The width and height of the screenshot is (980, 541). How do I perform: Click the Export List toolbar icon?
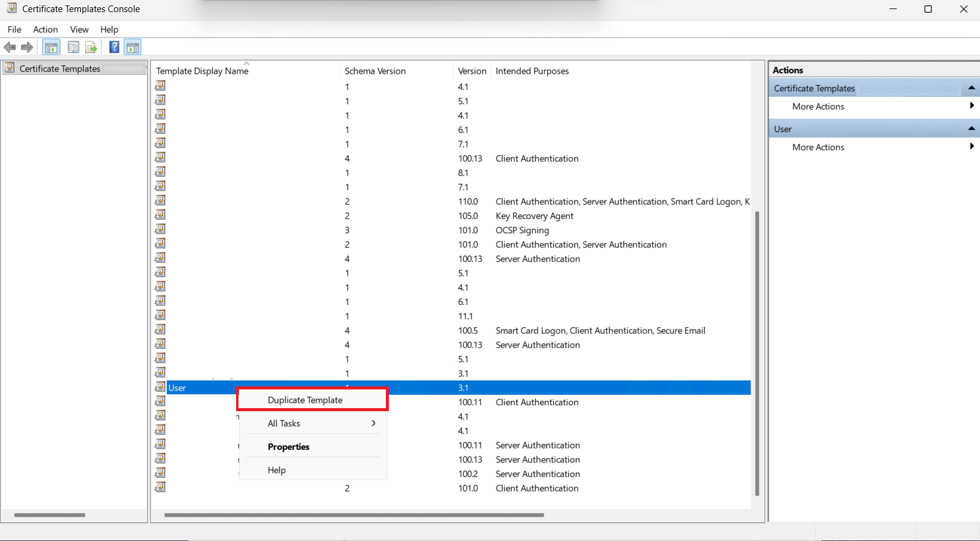(x=91, y=47)
